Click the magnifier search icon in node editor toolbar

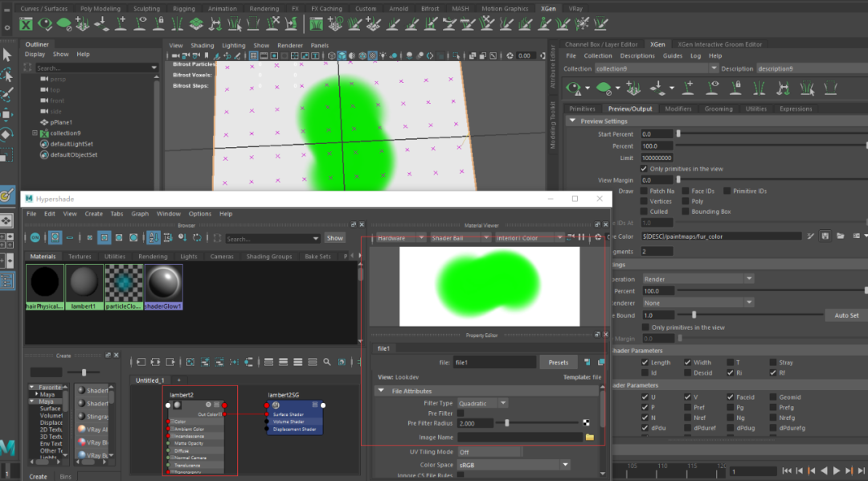[327, 362]
